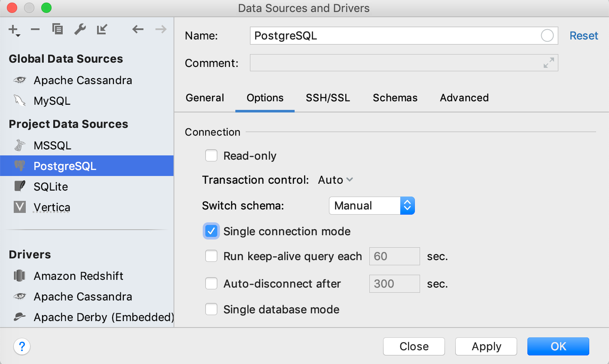Select the Options tab
This screenshot has height=364, width=609.
click(x=265, y=98)
